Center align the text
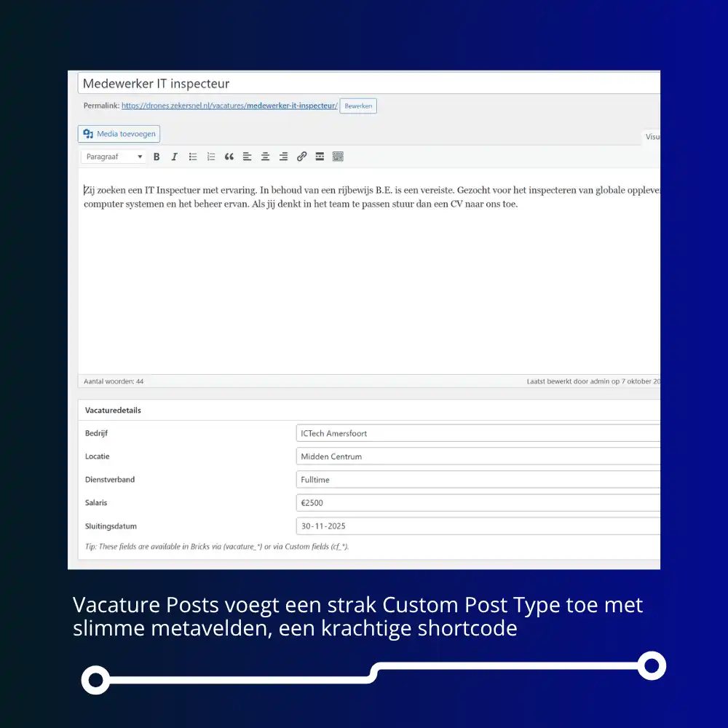This screenshot has height=728, width=728. click(x=266, y=157)
